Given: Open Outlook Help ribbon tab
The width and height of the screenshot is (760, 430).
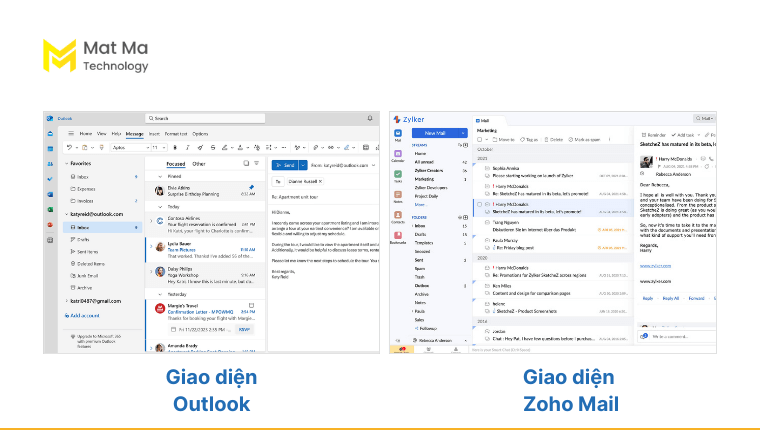Looking at the screenshot, I should (116, 134).
